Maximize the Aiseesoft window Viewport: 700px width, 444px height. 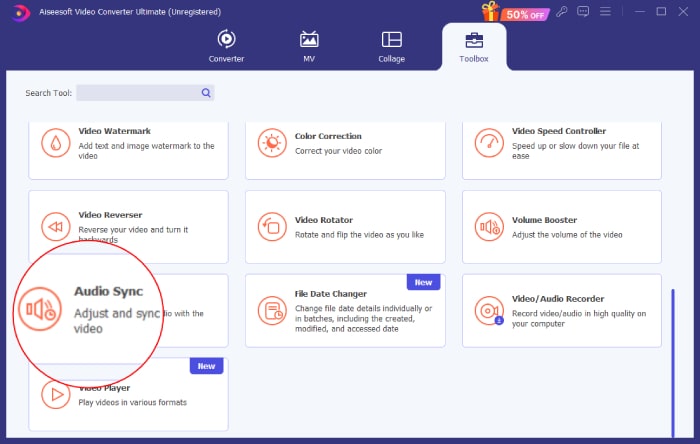(661, 12)
